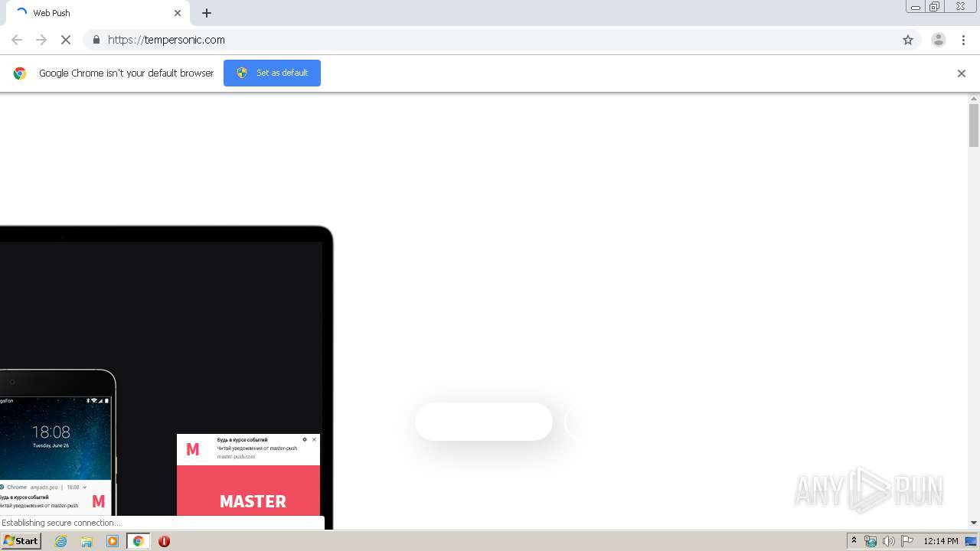Minimize the Chrome window

tap(916, 7)
